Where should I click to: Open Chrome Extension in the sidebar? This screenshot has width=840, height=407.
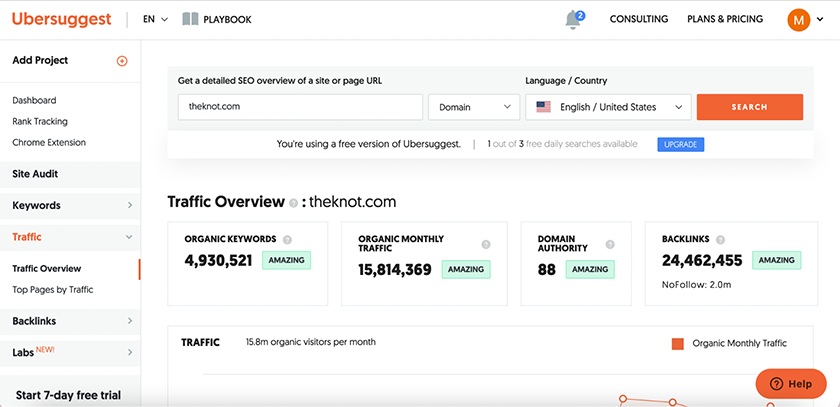49,142
